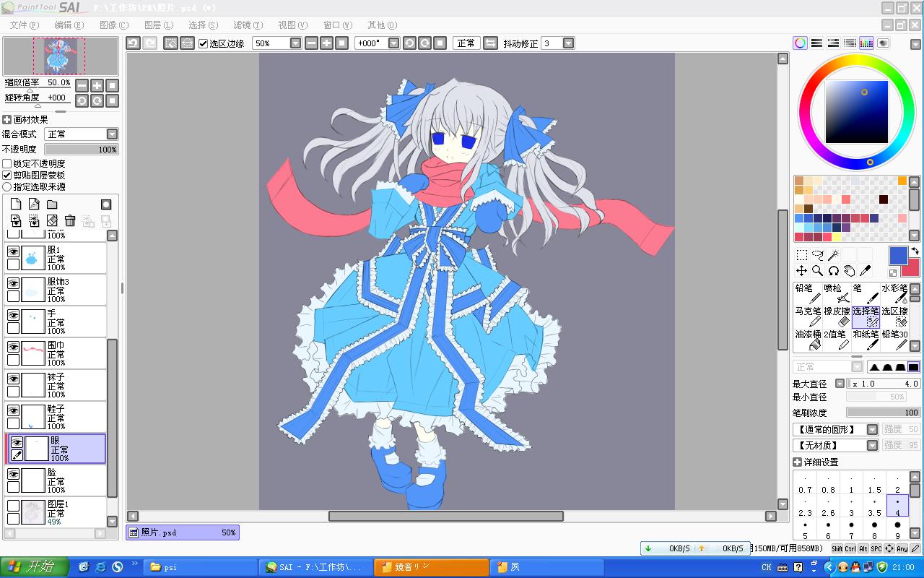Create a new layer folder
The image size is (924, 578).
[x=52, y=204]
